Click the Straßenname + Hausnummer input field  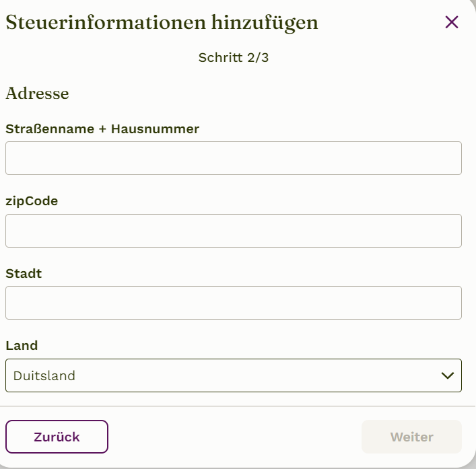point(234,158)
